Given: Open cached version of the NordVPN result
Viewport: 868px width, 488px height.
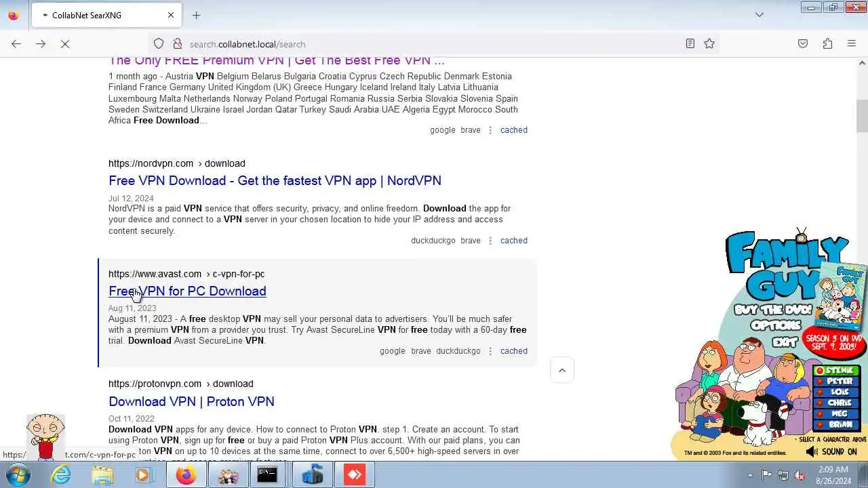Looking at the screenshot, I should (x=513, y=241).
